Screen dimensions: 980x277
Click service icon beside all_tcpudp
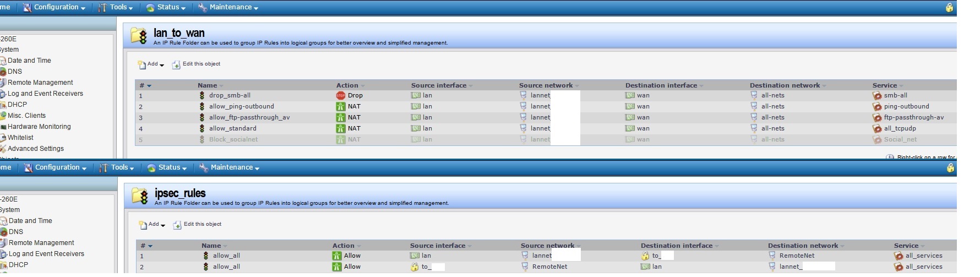[877, 129]
